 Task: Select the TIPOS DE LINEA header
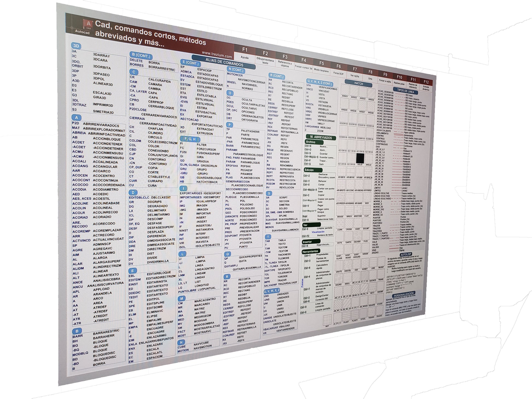click(x=405, y=91)
